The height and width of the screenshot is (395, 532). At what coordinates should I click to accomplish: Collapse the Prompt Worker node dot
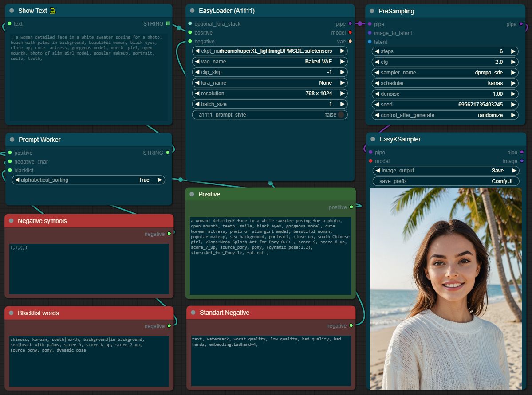12,139
